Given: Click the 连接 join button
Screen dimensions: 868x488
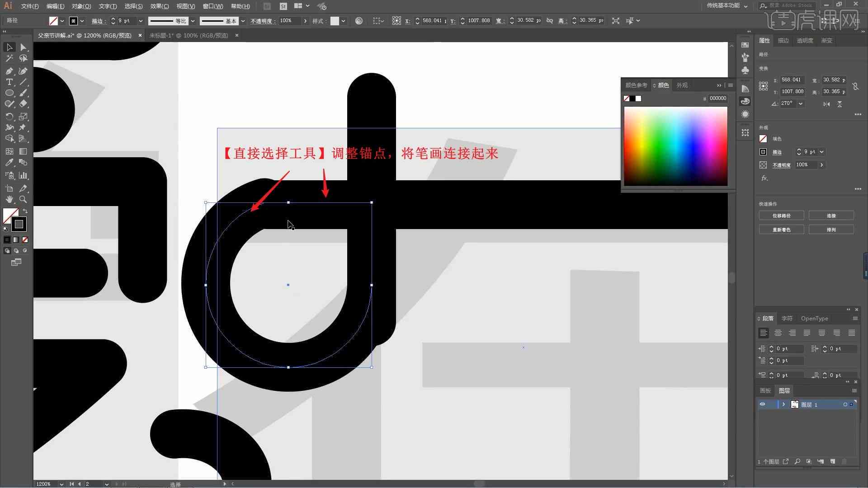Looking at the screenshot, I should [x=831, y=215].
